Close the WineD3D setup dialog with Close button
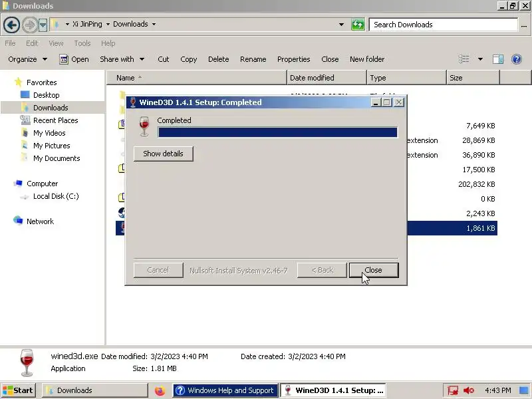Image resolution: width=532 pixels, height=399 pixels. 374,270
